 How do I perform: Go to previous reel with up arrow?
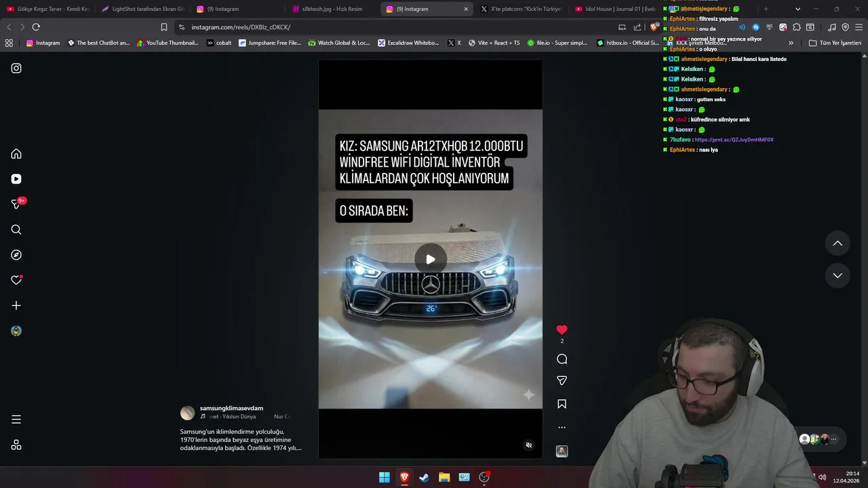coord(837,243)
